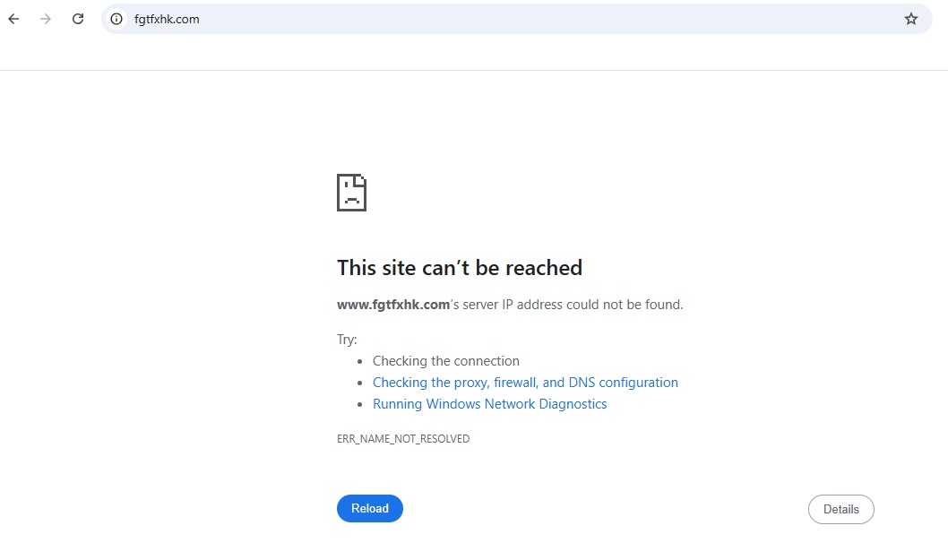Bookmark this page with the star

tap(911, 19)
